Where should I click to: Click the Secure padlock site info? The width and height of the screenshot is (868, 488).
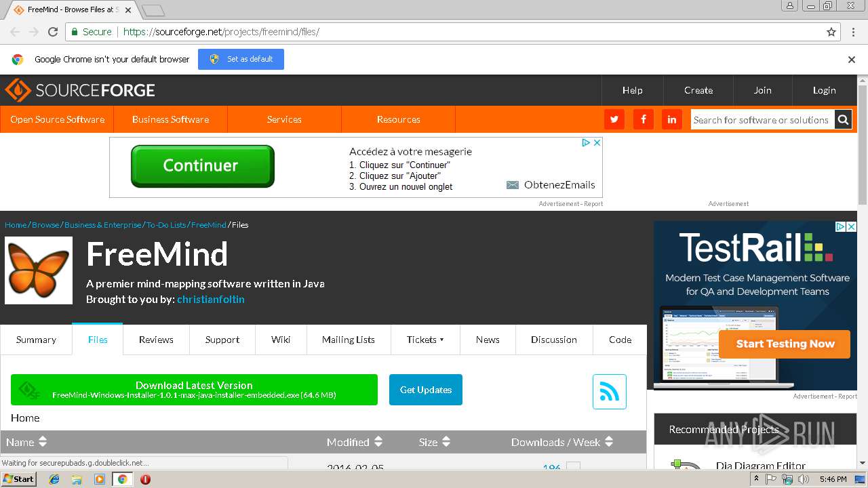point(91,32)
